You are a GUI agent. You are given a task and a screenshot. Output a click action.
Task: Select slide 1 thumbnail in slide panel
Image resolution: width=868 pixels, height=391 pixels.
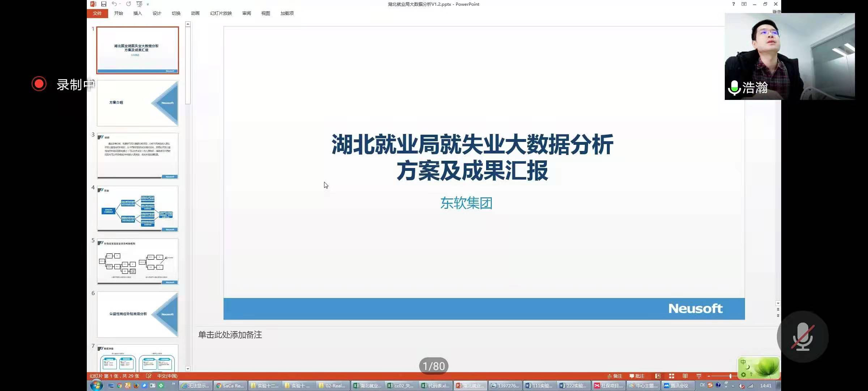[x=137, y=50]
